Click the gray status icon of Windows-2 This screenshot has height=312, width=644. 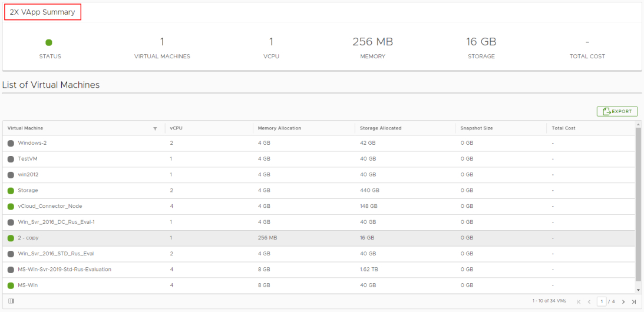point(11,143)
